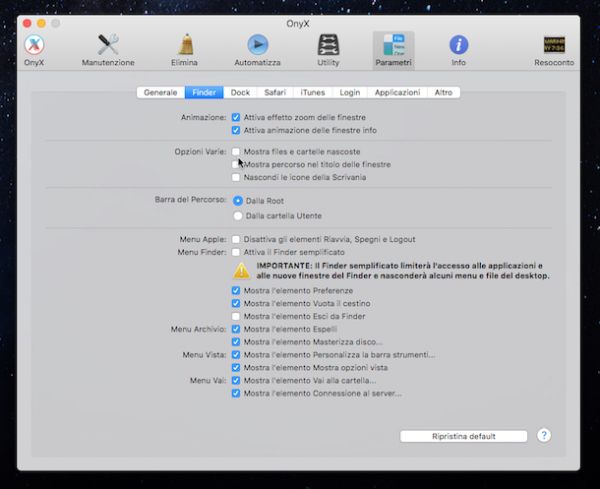Click the IMPORTANTE Finder semplificato warning text

point(403,271)
